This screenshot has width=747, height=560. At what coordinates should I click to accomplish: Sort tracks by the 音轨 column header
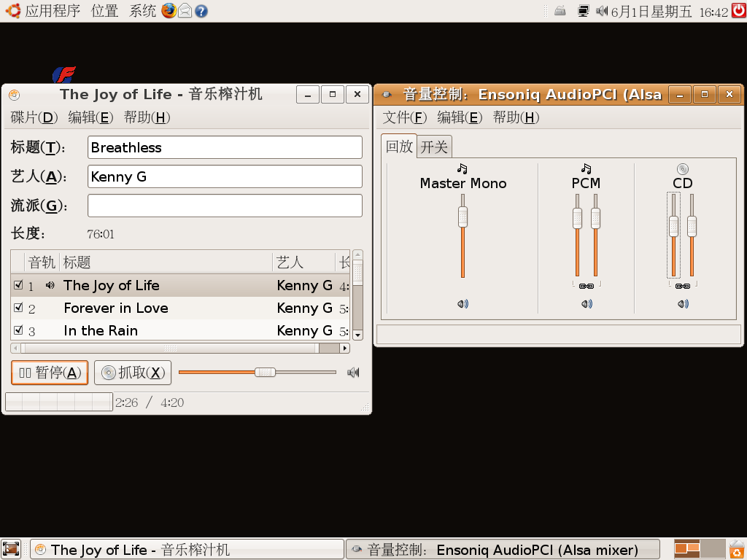(42, 262)
